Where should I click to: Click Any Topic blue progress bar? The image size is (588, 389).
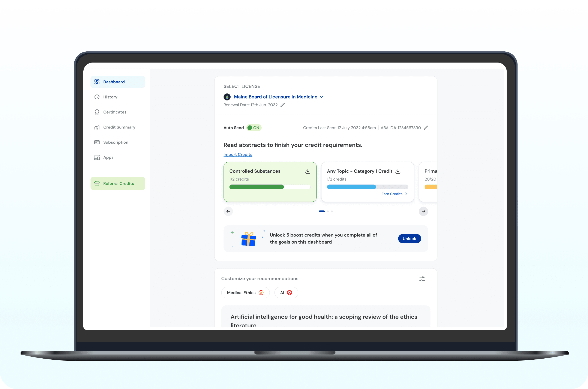(x=367, y=187)
